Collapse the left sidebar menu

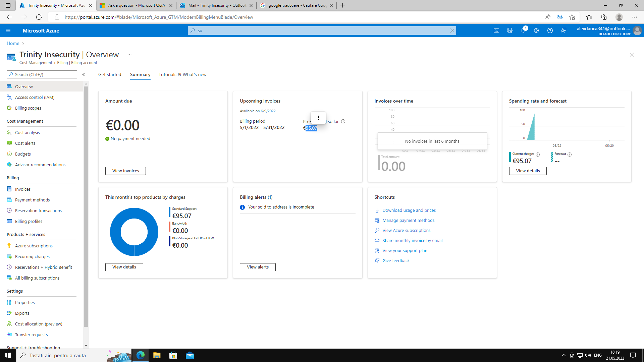[x=84, y=74]
